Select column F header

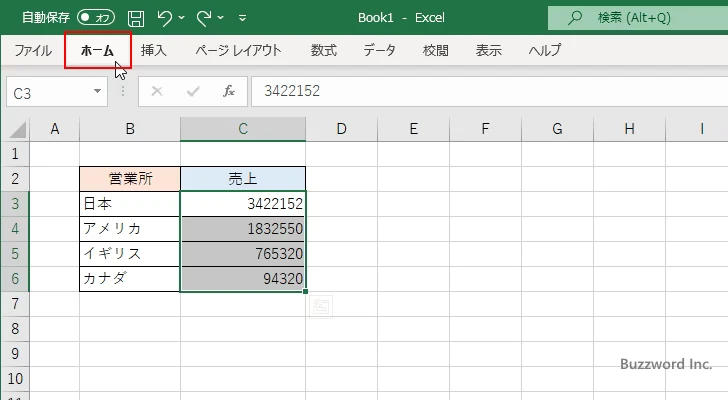tap(485, 129)
